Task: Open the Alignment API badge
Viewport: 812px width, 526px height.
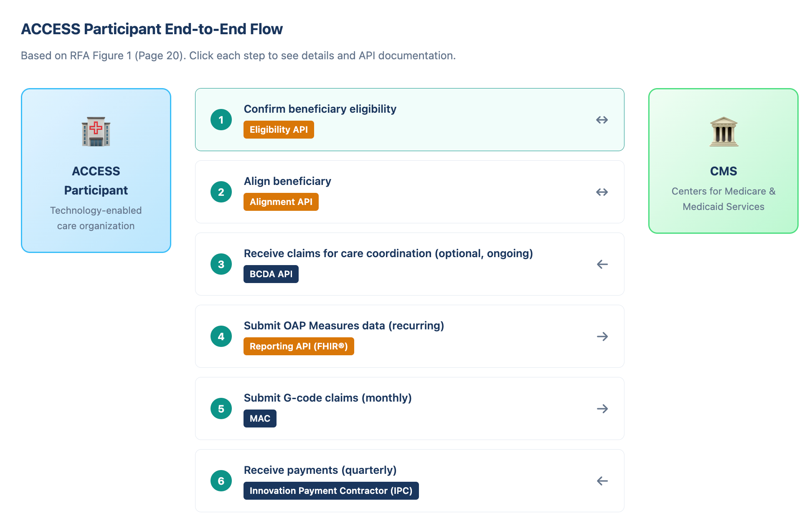Action: (x=281, y=202)
